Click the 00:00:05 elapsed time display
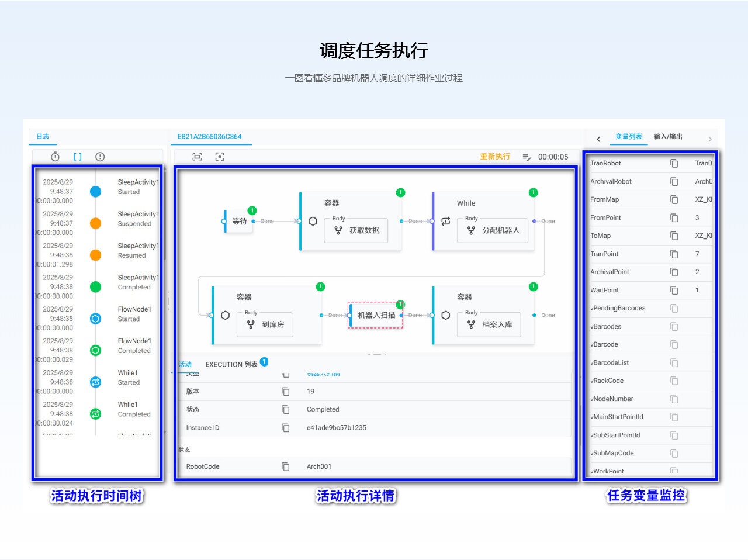 point(553,157)
